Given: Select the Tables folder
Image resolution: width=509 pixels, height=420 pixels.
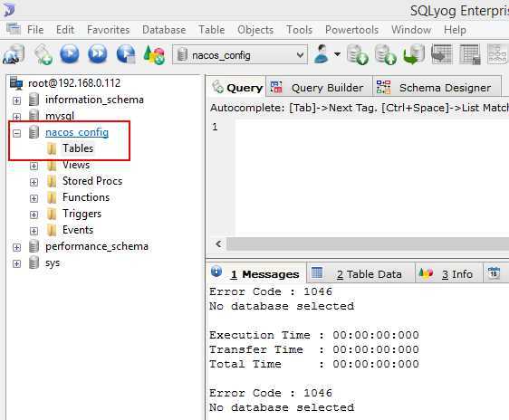Looking at the screenshot, I should [x=78, y=148].
